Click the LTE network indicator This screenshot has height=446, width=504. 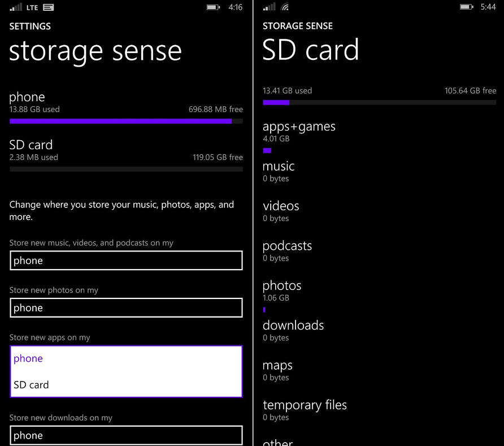[x=31, y=7]
